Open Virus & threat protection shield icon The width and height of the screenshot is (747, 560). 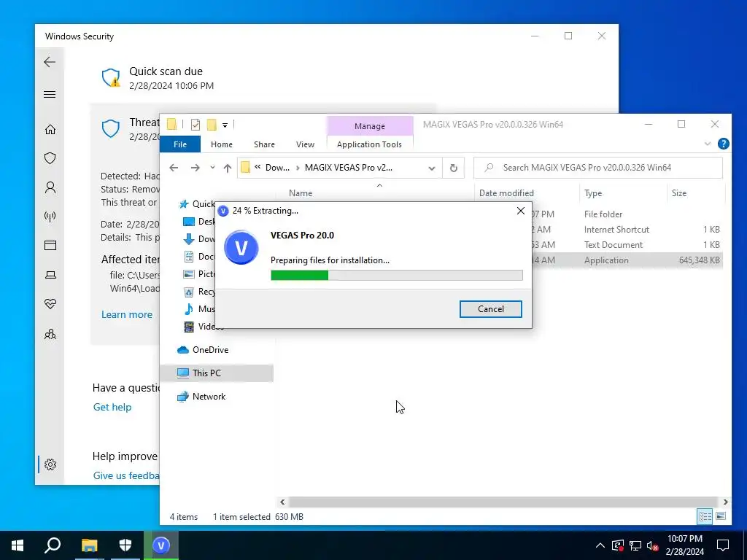[50, 158]
